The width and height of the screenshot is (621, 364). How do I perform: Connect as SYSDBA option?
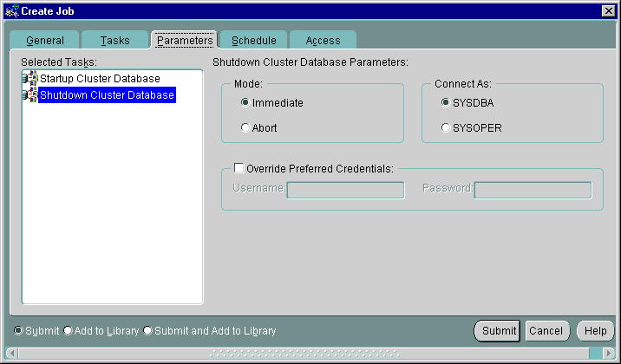click(446, 102)
